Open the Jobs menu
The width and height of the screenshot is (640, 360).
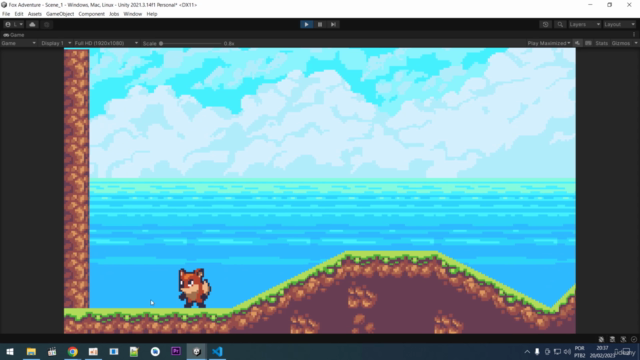click(x=114, y=14)
